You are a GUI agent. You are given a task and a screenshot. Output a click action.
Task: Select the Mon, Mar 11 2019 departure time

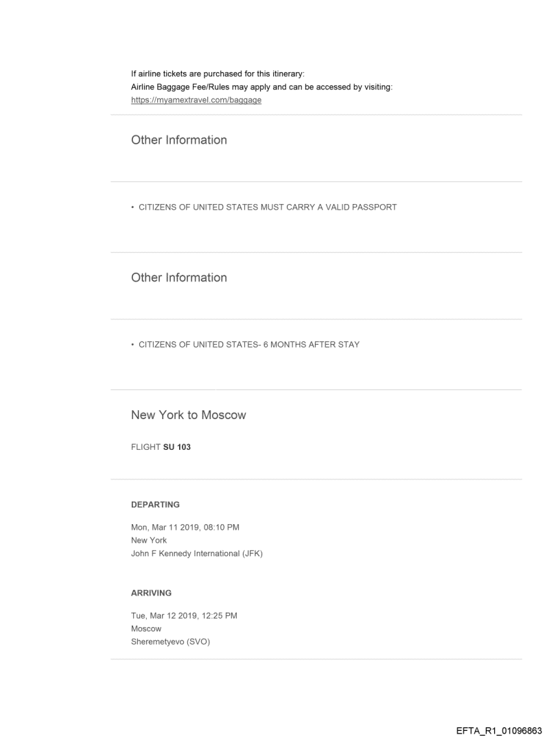coord(185,528)
